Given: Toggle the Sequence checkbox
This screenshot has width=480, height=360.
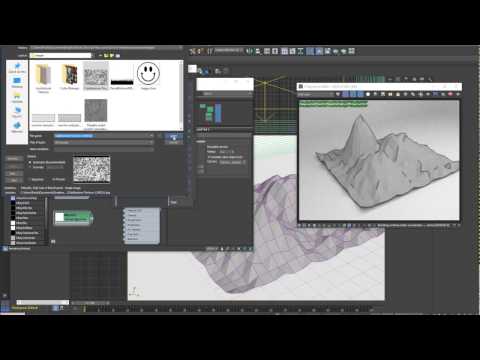Looking at the screenshot, I should pos(30,179).
